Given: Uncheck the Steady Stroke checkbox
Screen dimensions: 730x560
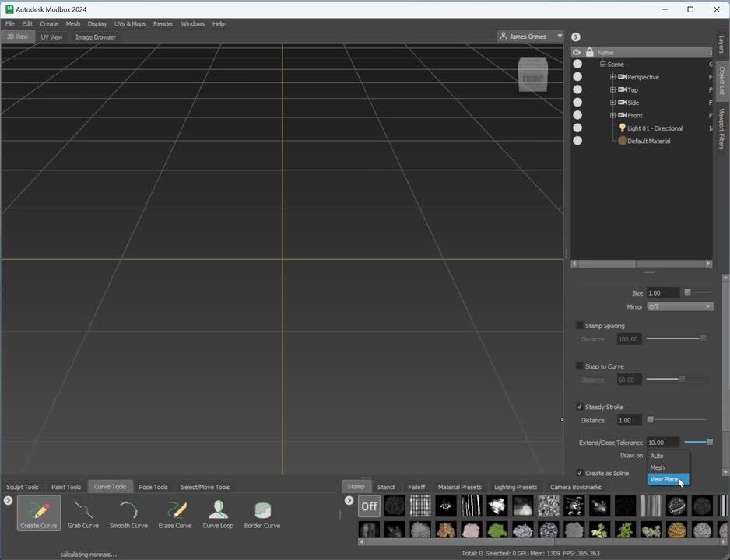Looking at the screenshot, I should coord(579,407).
